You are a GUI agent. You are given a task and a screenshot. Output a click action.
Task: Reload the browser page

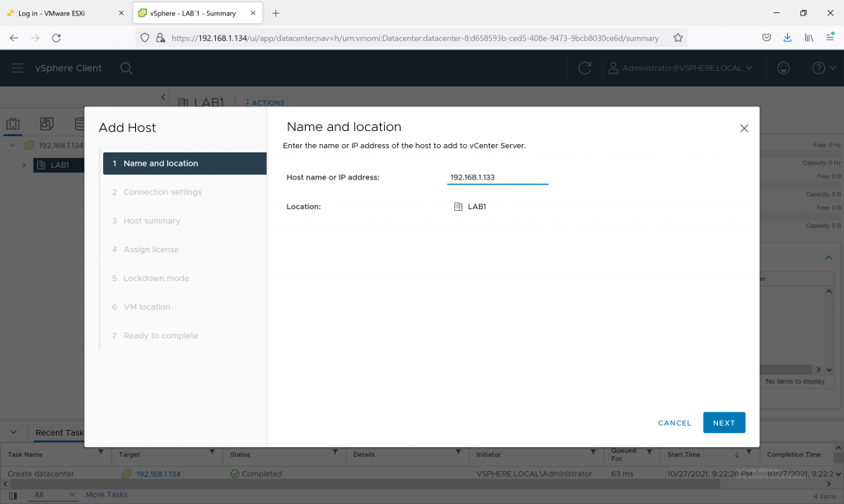click(x=56, y=38)
